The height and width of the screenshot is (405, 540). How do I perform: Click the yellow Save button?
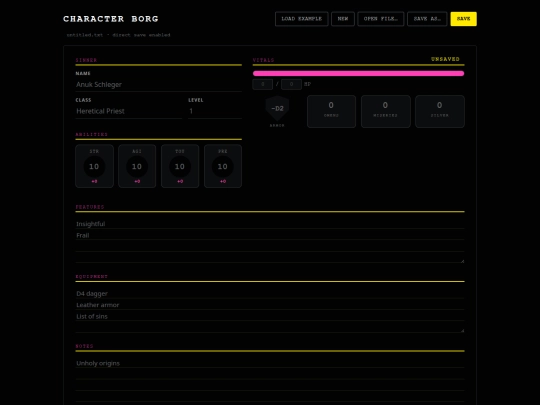[464, 19]
